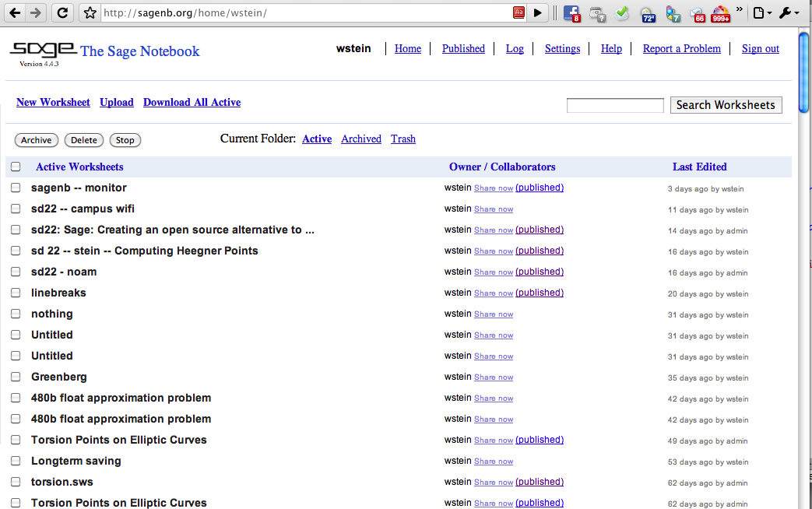812x509 pixels.
Task: Bookmark this page with the star icon
Action: tap(90, 13)
